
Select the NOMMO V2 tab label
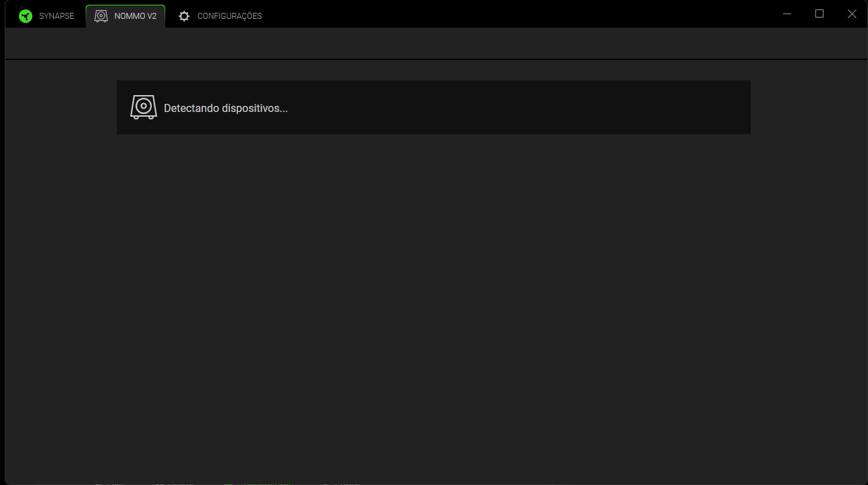point(136,16)
